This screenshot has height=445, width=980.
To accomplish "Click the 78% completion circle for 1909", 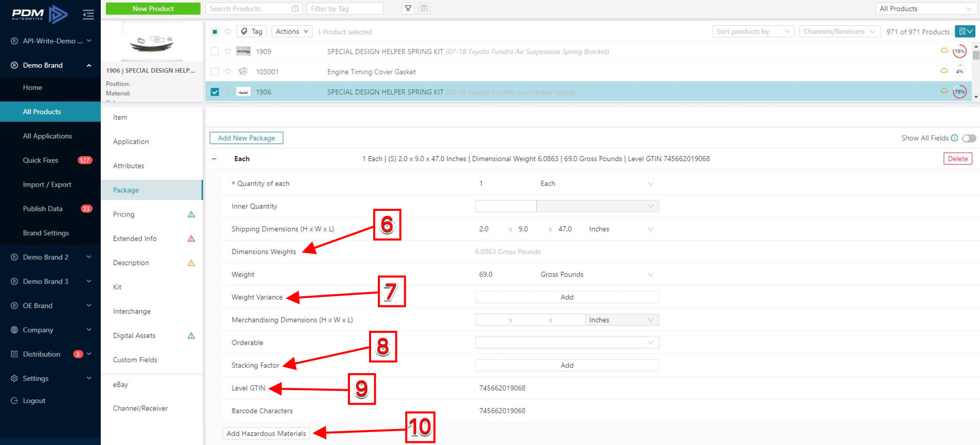I will point(960,51).
